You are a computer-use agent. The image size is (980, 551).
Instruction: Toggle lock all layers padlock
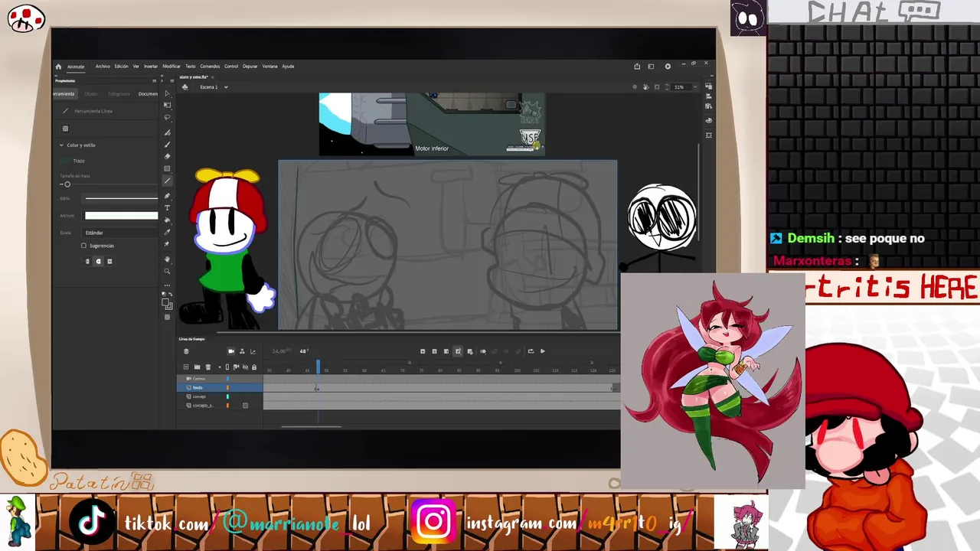point(254,367)
